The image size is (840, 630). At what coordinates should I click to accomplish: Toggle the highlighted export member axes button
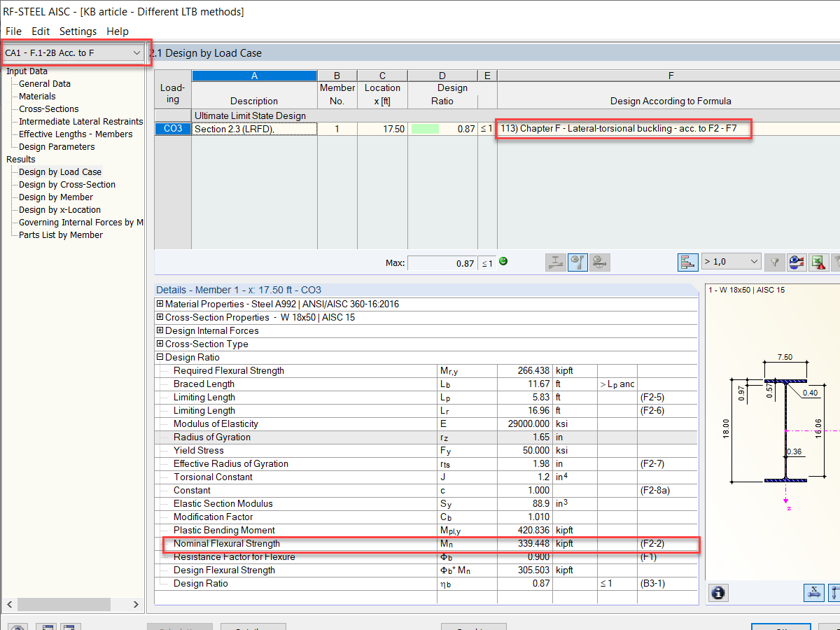814,593
